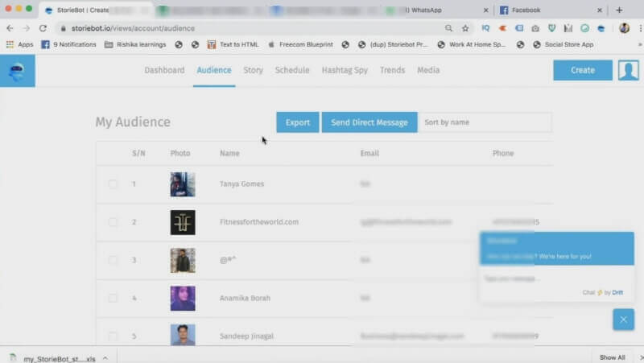The height and width of the screenshot is (363, 644).
Task: Click the chat message input field
Action: pyautogui.click(x=556, y=278)
